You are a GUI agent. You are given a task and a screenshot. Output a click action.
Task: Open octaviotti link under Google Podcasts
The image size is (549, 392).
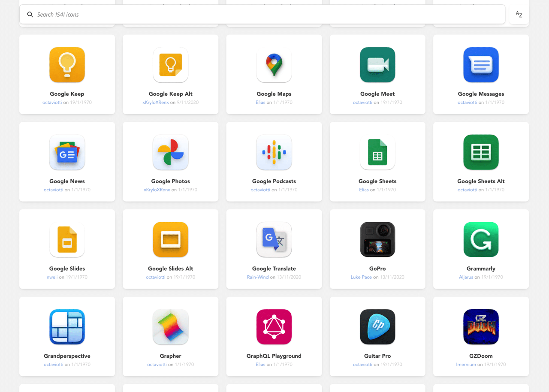coord(261,190)
